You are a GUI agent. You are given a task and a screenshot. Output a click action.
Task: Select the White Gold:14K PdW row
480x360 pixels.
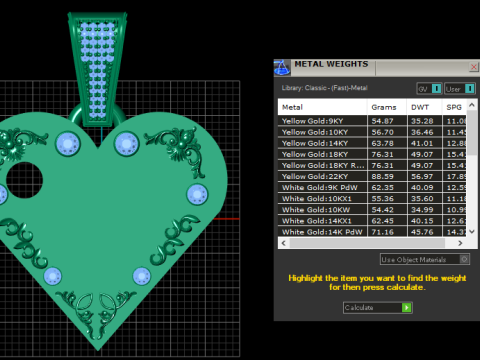coord(372,232)
